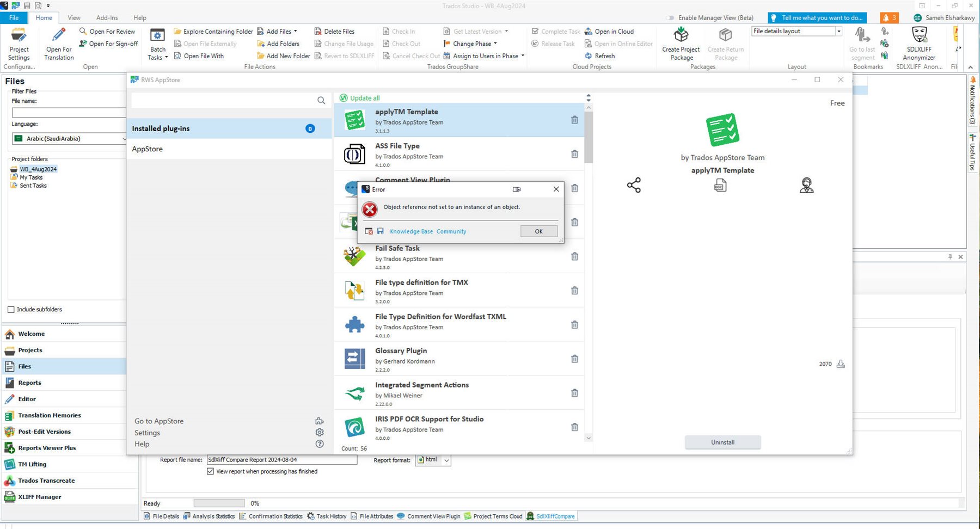The width and height of the screenshot is (980, 529).
Task: Toggle Enable Manager View (Beta)
Action: (x=670, y=18)
